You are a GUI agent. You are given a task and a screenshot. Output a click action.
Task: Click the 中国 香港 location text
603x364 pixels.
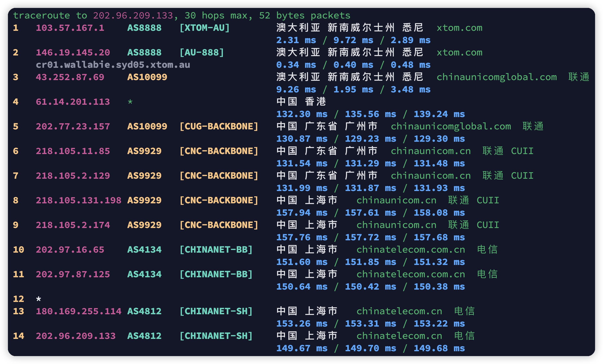tap(301, 102)
